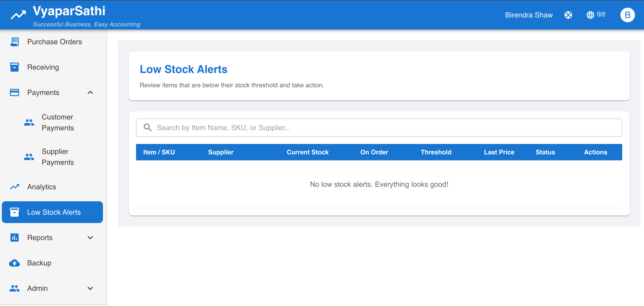This screenshot has width=644, height=306.
Task: Open the Backup page
Action: coord(52,263)
